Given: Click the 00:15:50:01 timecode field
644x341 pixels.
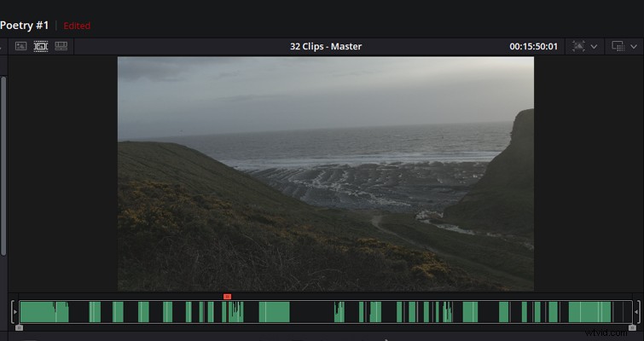Looking at the screenshot, I should coord(533,46).
